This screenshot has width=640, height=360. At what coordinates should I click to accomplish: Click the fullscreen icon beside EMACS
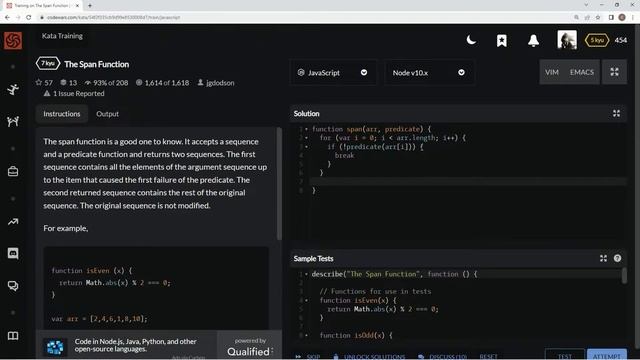tap(614, 72)
